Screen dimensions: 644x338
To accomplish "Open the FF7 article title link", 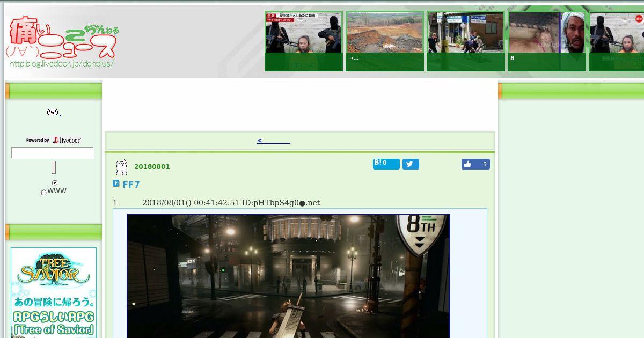I will tap(131, 185).
